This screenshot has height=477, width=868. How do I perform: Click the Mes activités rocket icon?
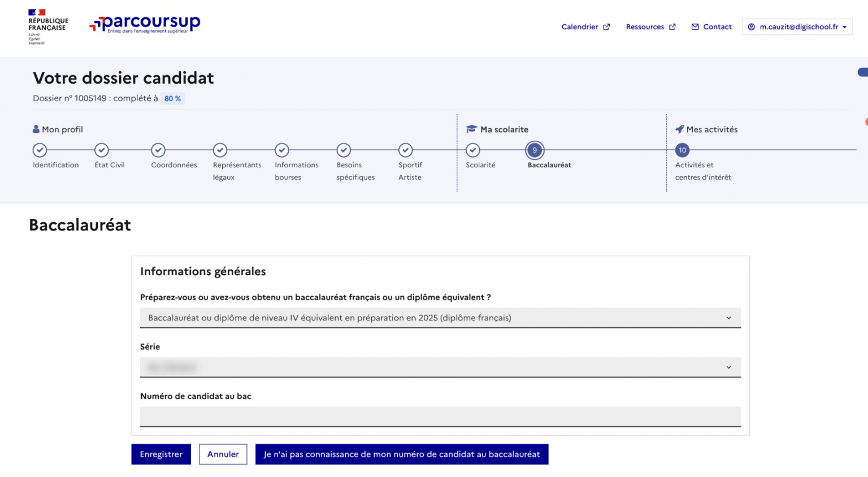(x=680, y=129)
